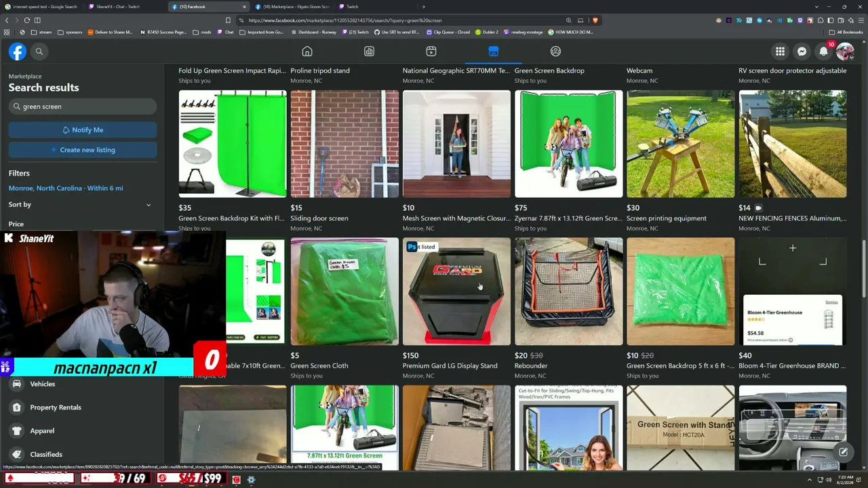Screen dimensions: 868x488
Task: Open the Clip Queue - Closed bookmark
Action: click(448, 32)
